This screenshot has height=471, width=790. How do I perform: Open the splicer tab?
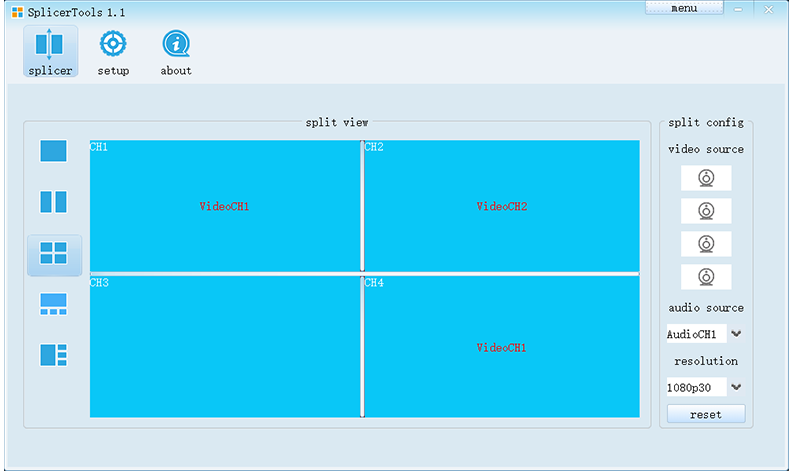(49, 53)
